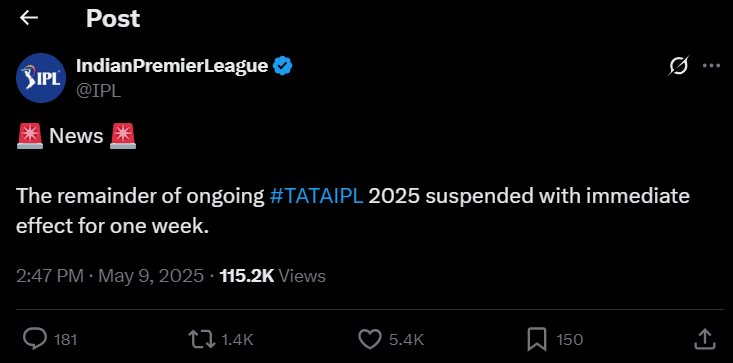The height and width of the screenshot is (363, 733).
Task: Click the 1.4K repost count
Action: click(237, 340)
